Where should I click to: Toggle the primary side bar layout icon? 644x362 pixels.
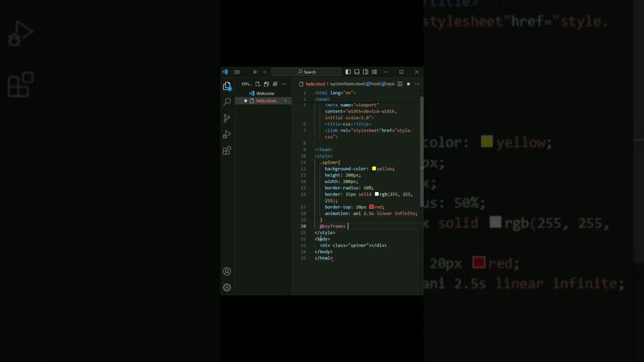click(348, 72)
